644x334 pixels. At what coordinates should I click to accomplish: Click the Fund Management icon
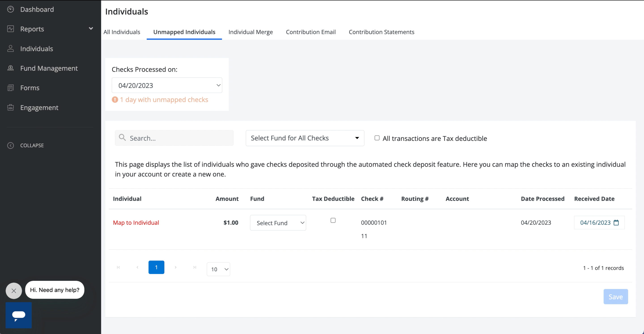click(11, 68)
